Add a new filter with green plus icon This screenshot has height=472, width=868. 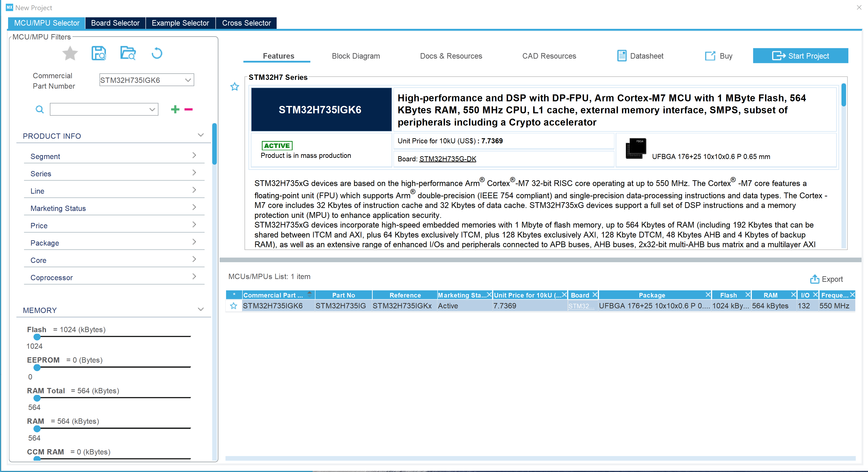[x=175, y=109]
